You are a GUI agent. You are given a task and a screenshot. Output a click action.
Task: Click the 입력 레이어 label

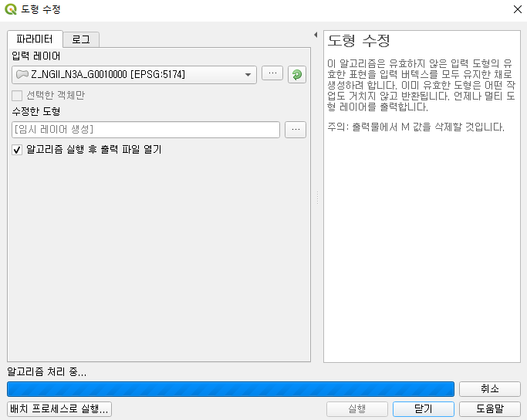36,56
